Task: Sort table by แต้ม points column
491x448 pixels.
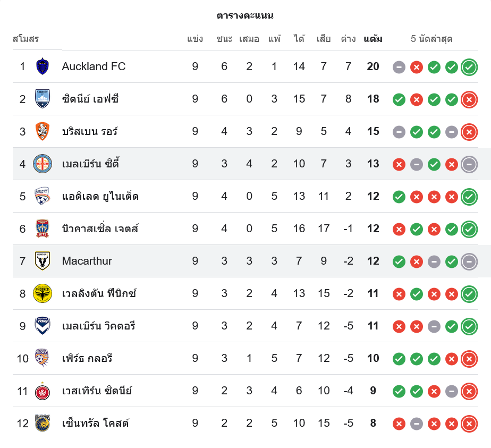Action: (x=373, y=39)
